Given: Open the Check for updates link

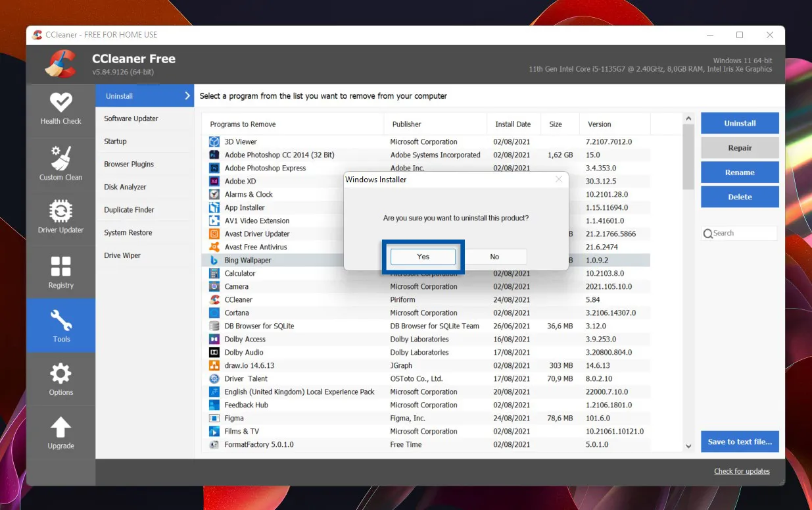Looking at the screenshot, I should (x=742, y=471).
